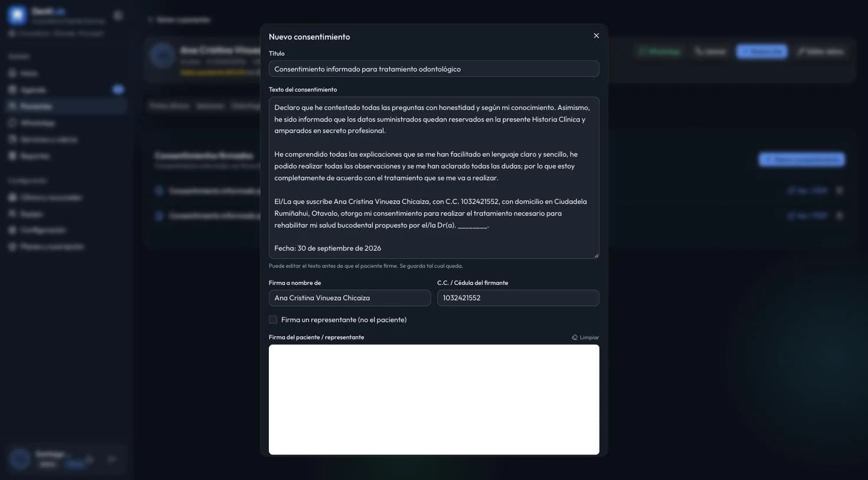Click the Firma a nombre de field
This screenshot has width=868, height=480.
coord(350,298)
